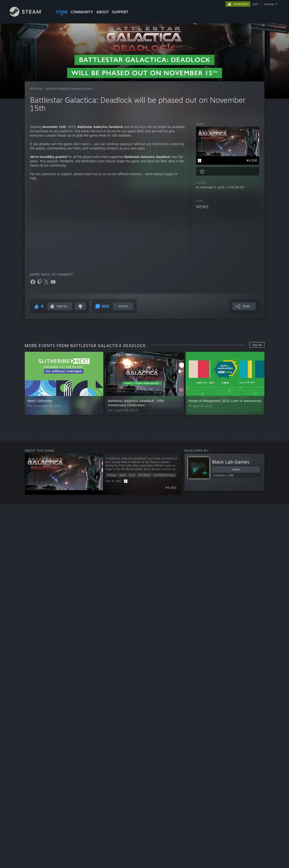
Task: Go to All Events breadcrumb
Action: (36, 89)
